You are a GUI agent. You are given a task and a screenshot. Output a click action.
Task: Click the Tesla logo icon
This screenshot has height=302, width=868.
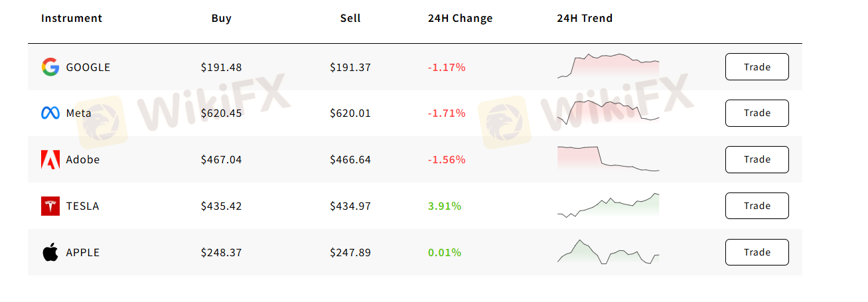(x=50, y=206)
